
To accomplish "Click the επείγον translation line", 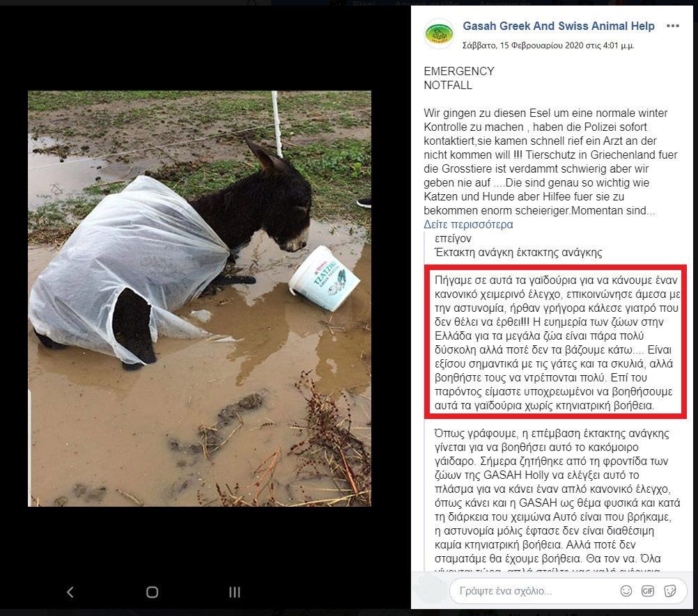I will (453, 238).
